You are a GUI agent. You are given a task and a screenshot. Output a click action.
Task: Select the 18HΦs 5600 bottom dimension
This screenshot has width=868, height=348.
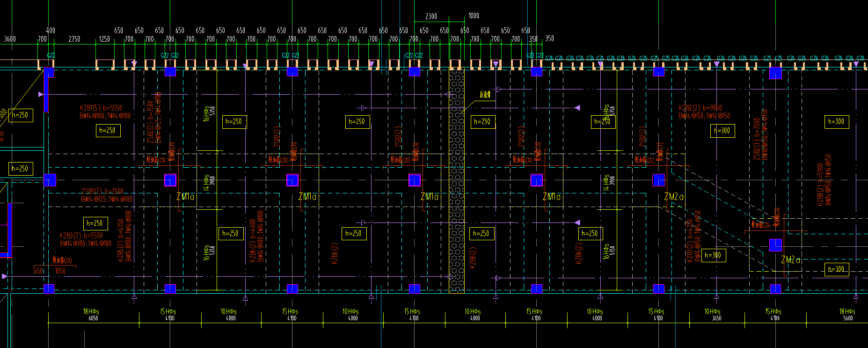tap(847, 314)
